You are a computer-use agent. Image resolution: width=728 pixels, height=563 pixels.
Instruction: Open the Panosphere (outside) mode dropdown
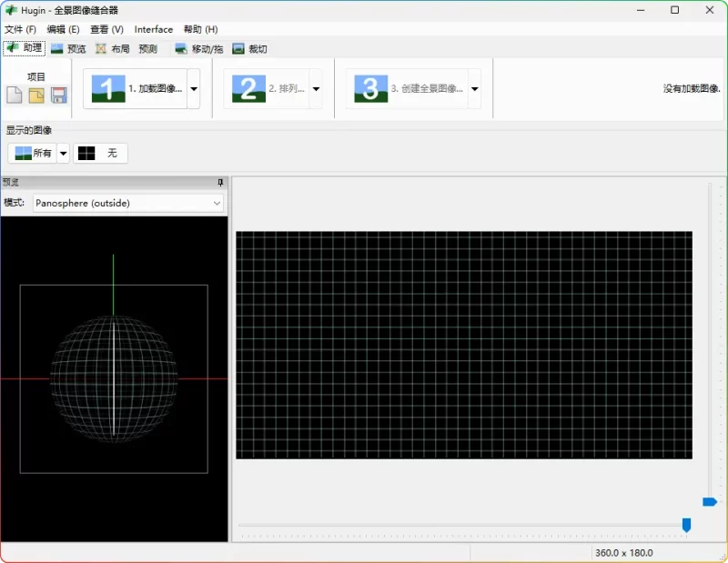click(217, 203)
